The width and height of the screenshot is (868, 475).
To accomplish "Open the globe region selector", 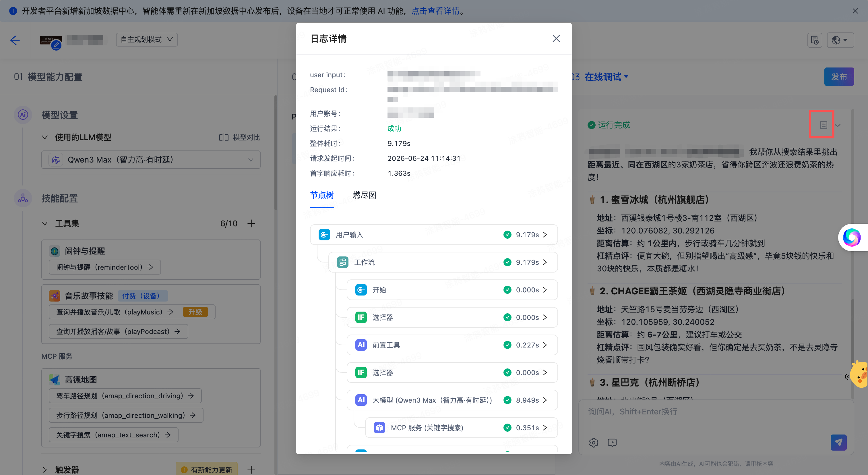I will [840, 40].
